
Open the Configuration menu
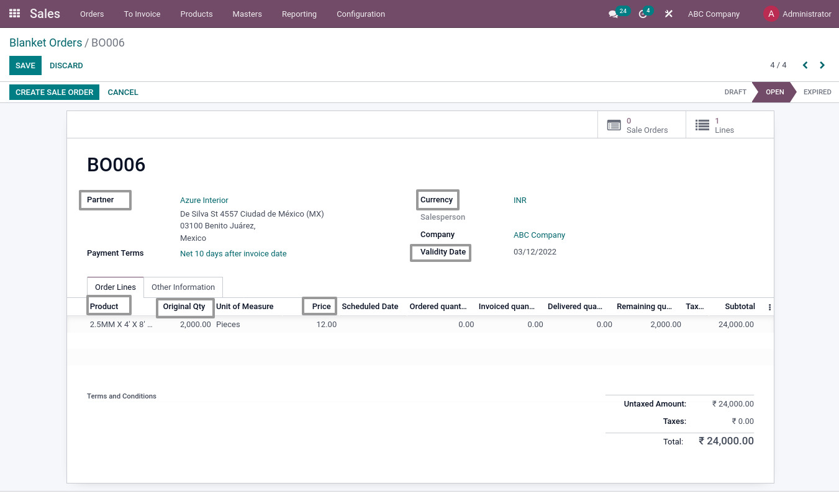[x=361, y=14]
